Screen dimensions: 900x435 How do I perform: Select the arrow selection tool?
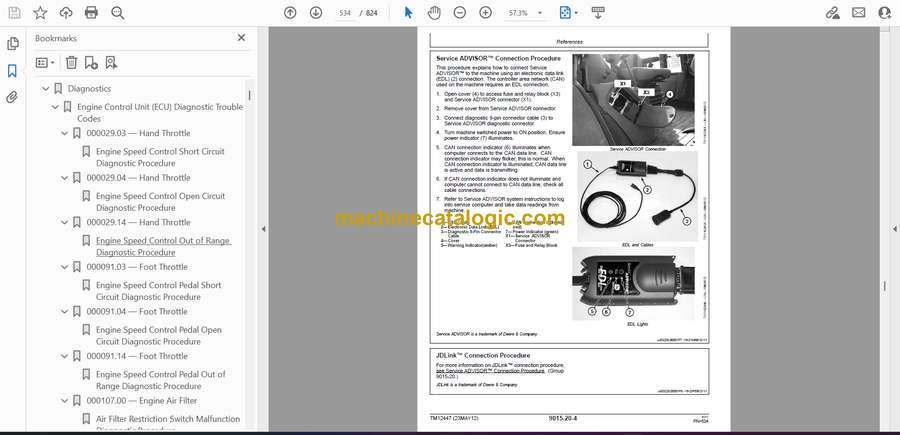tap(408, 13)
